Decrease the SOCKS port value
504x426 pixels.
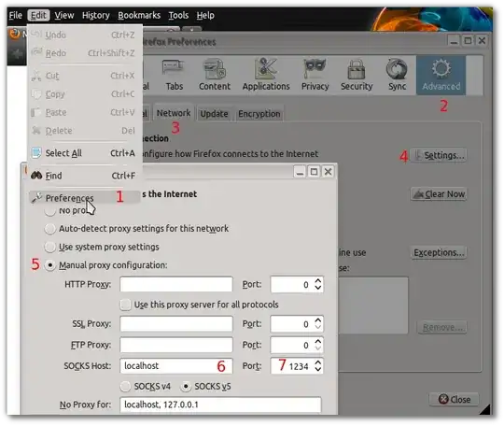tap(318, 369)
